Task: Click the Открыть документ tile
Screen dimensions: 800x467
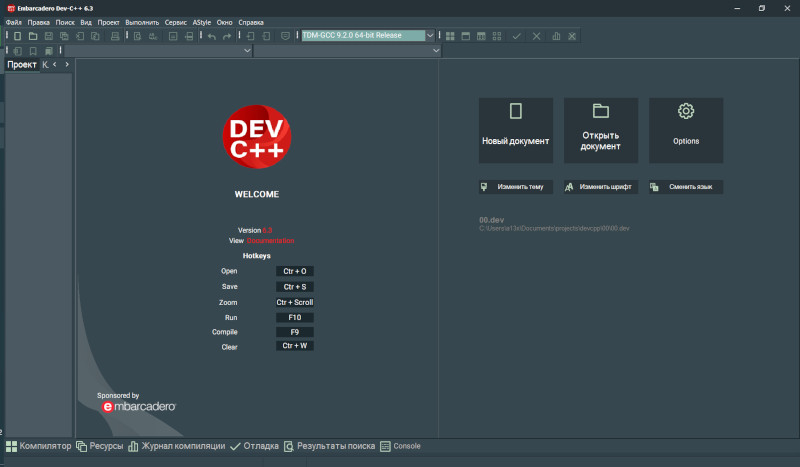Action: [x=601, y=131]
